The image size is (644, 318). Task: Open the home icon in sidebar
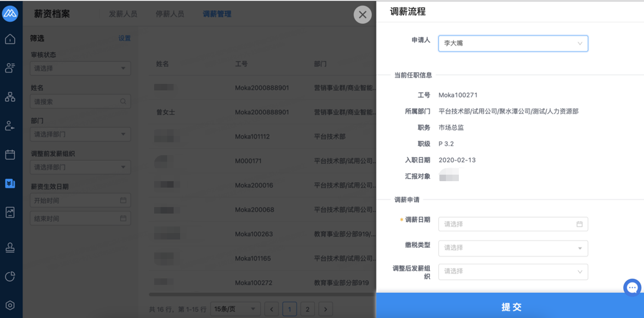pyautogui.click(x=10, y=39)
